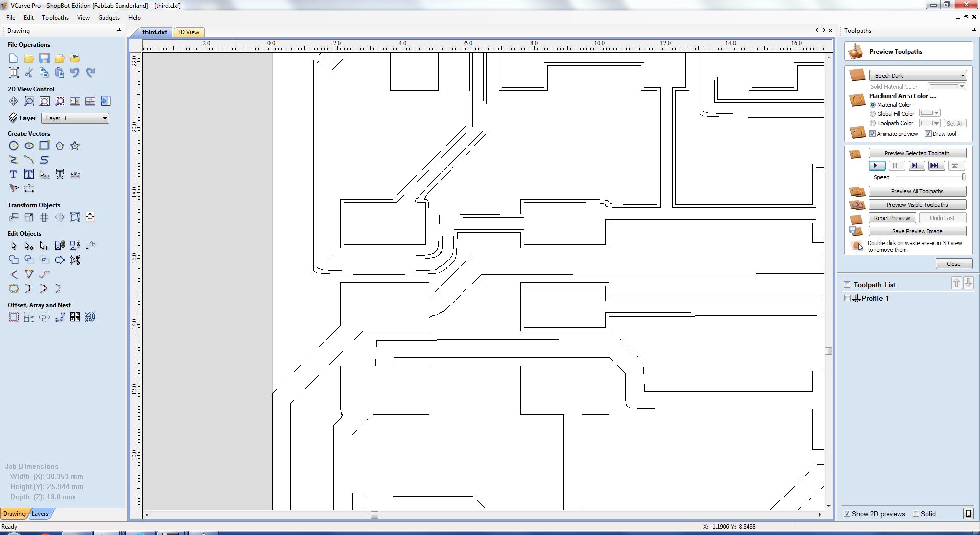Screen dimensions: 980x535
Task: Select the Draw Ellipse tool
Action: [x=29, y=146]
